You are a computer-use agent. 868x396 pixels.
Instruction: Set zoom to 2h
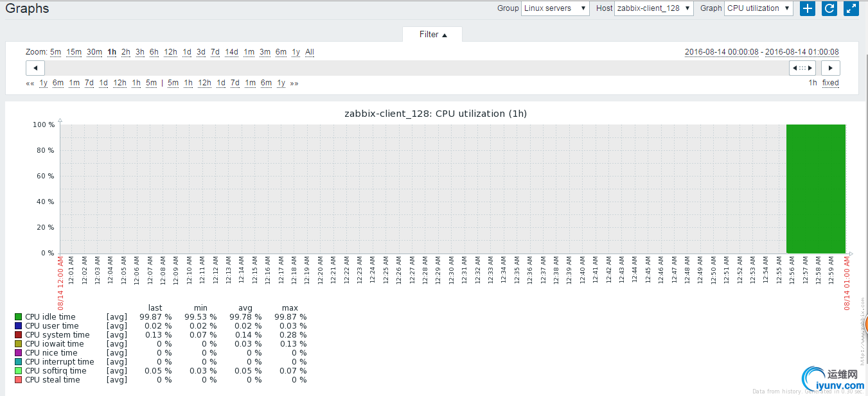tap(126, 52)
